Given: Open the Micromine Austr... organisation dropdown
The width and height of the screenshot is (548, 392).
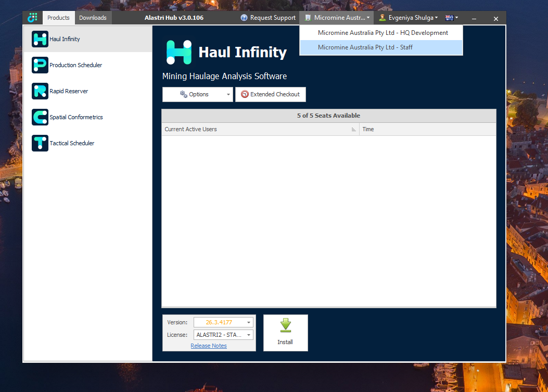Looking at the screenshot, I should coord(337,18).
